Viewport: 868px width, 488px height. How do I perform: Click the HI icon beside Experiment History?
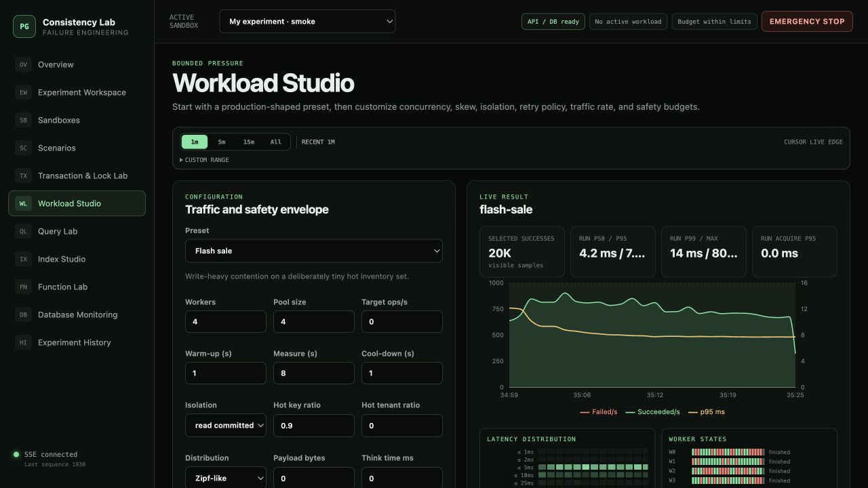pyautogui.click(x=24, y=342)
